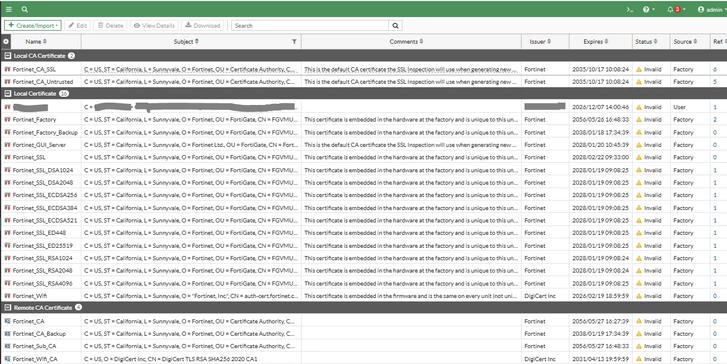Viewport: 727px width, 364px height.
Task: Click the Edit button
Action: click(x=78, y=26)
